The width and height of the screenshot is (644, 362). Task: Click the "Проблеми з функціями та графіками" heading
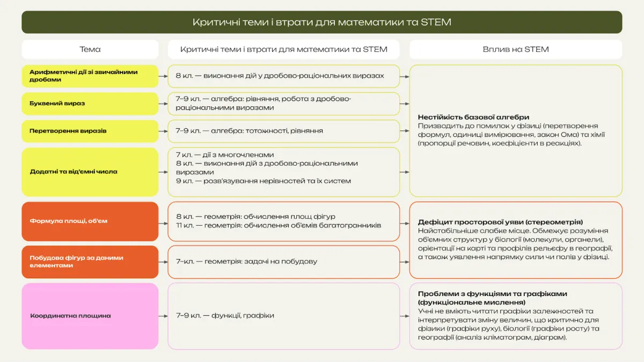[x=492, y=294]
